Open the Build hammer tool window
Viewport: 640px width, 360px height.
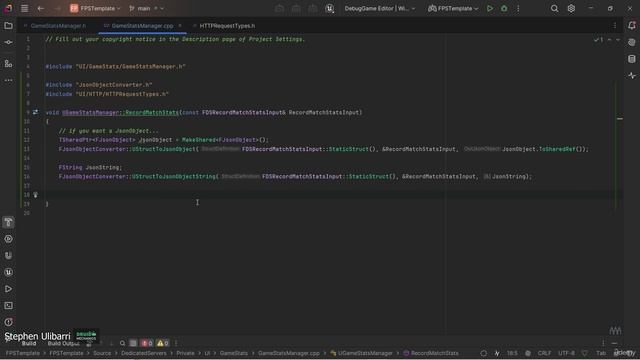coord(8,222)
